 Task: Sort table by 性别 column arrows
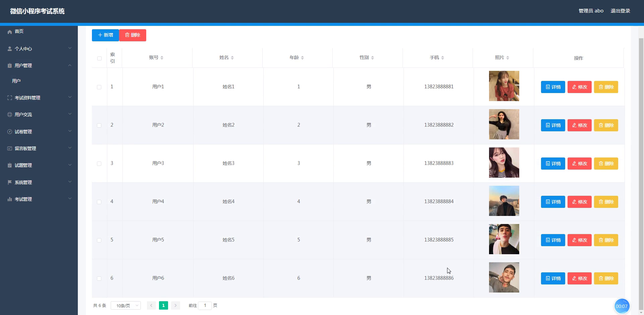pos(372,58)
